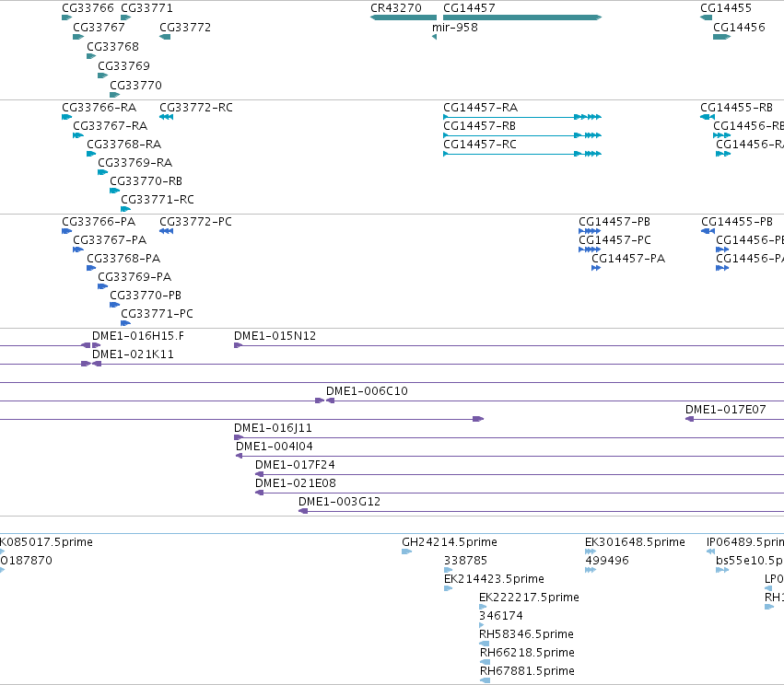Select transcript CG33770-RB
Viewport: 784px width, 685px height.
coord(146,182)
